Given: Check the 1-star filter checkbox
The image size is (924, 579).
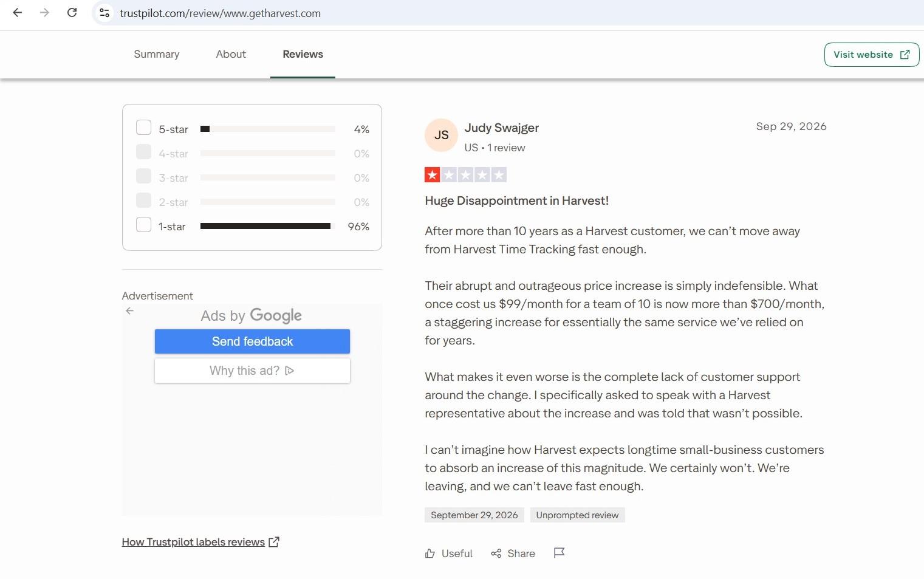Looking at the screenshot, I should click(143, 225).
